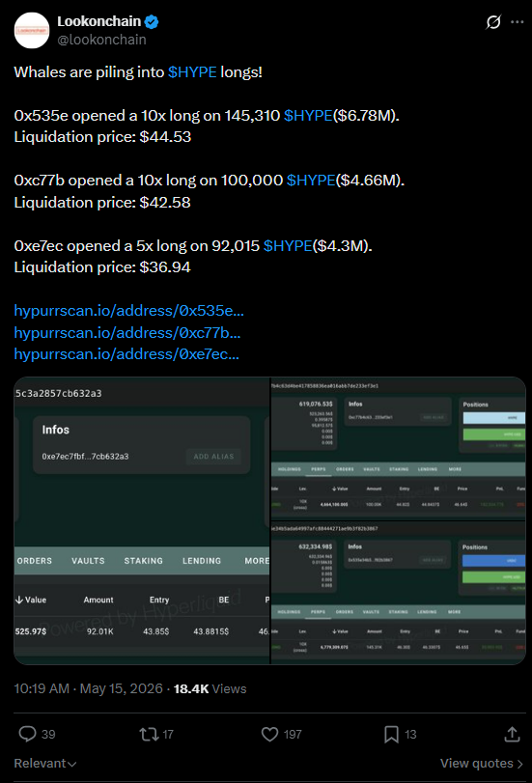Click the reply speech bubble icon

27,734
